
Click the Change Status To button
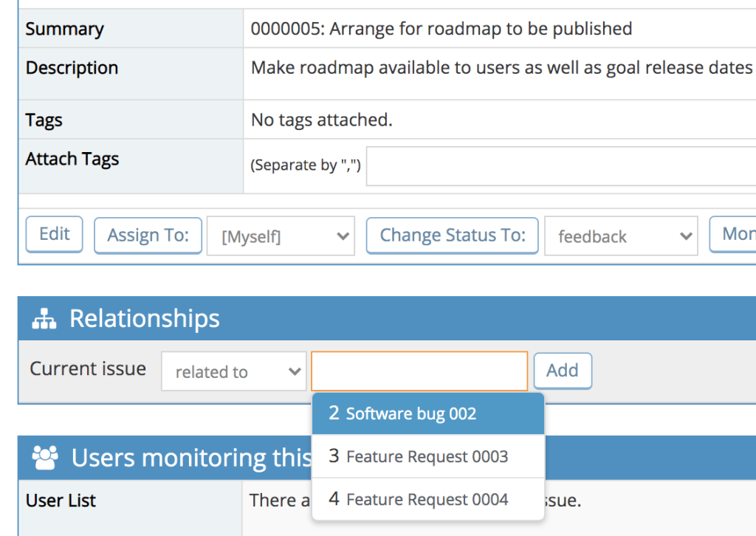click(x=452, y=236)
